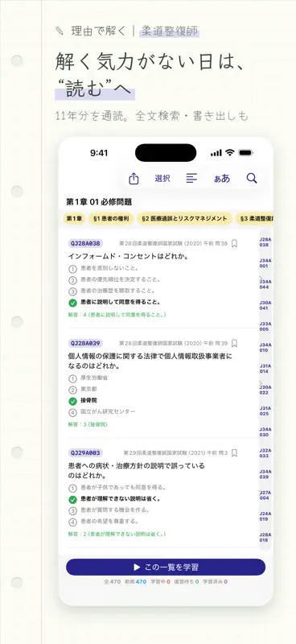Image resolution: width=296 pixels, height=644 pixels.
Task: Jump to J33A005 in side index
Action: click(x=265, y=327)
